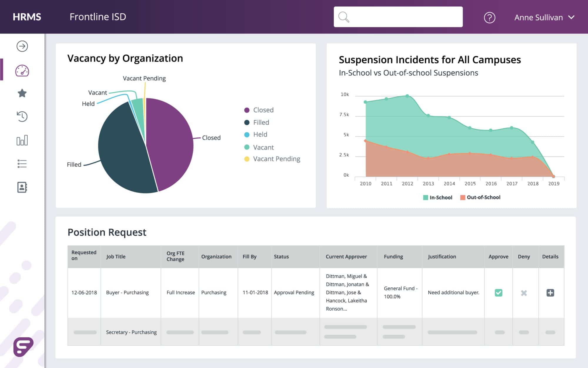The height and width of the screenshot is (368, 588).
Task: Sort by Status column header
Action: 281,257
